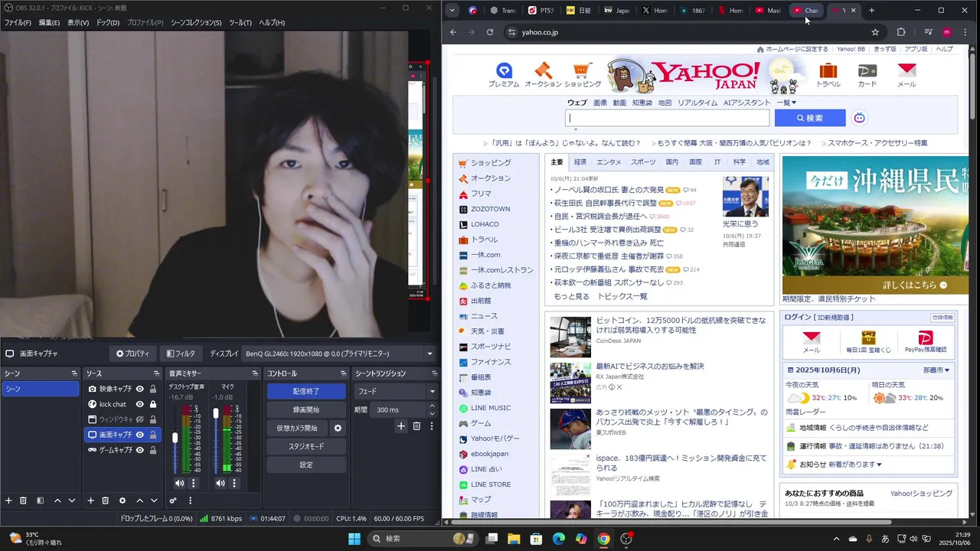Open ZOZOTOWN link in Yahoo sidebar
Viewport: 980px width, 551px height.
[490, 209]
